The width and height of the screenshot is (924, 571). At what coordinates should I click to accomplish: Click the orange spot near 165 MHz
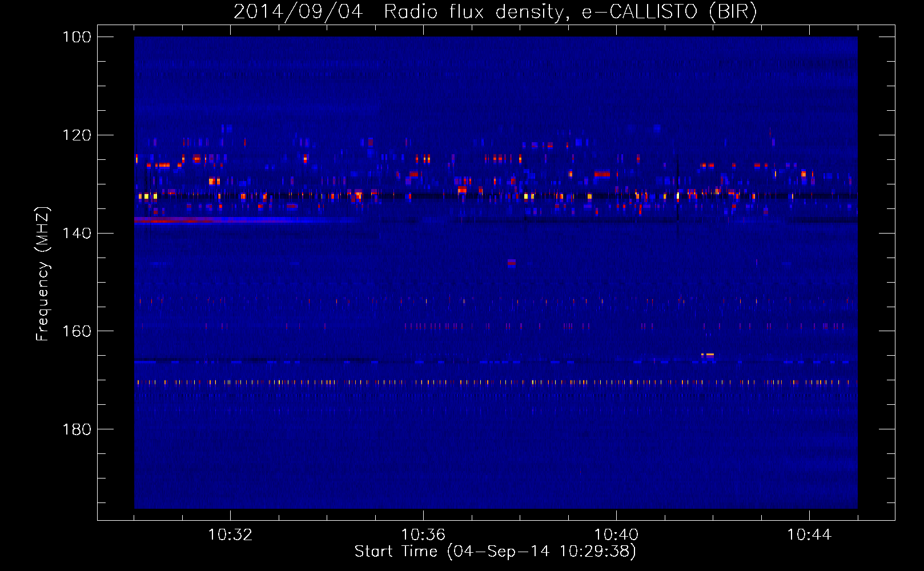click(708, 355)
